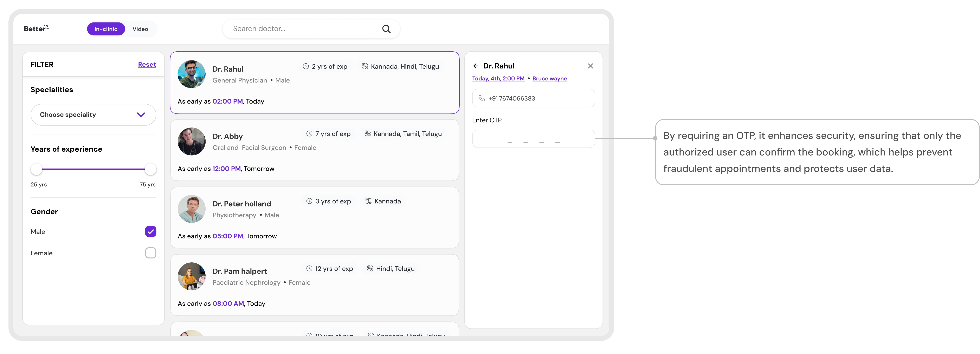Open Dr. Peter holland's profile photo
Screen dimensions: 980x354
pos(192,209)
